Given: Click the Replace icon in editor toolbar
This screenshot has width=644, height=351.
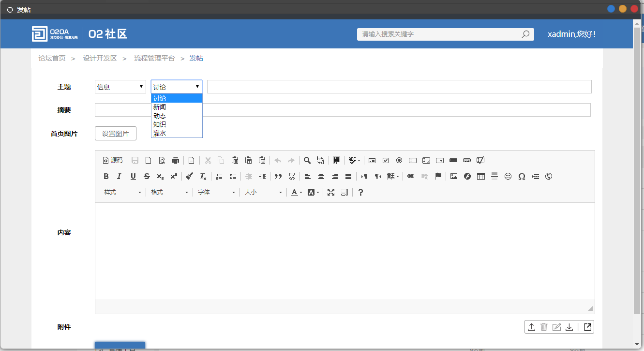Looking at the screenshot, I should pyautogui.click(x=321, y=160).
